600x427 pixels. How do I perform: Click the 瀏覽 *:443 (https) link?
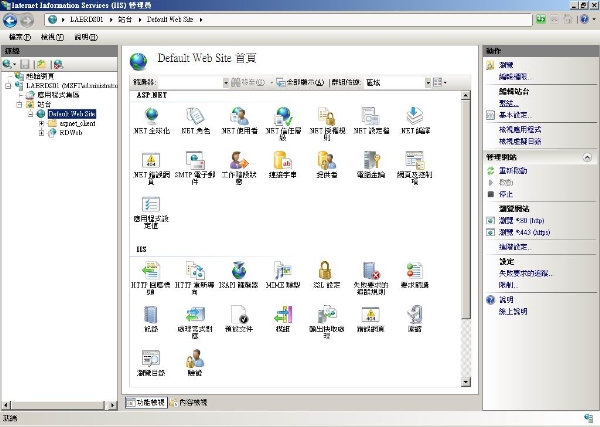click(x=524, y=232)
